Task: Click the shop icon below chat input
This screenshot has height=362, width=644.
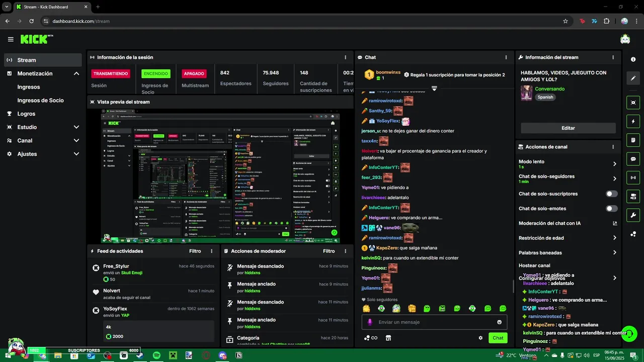Action: 388,338
